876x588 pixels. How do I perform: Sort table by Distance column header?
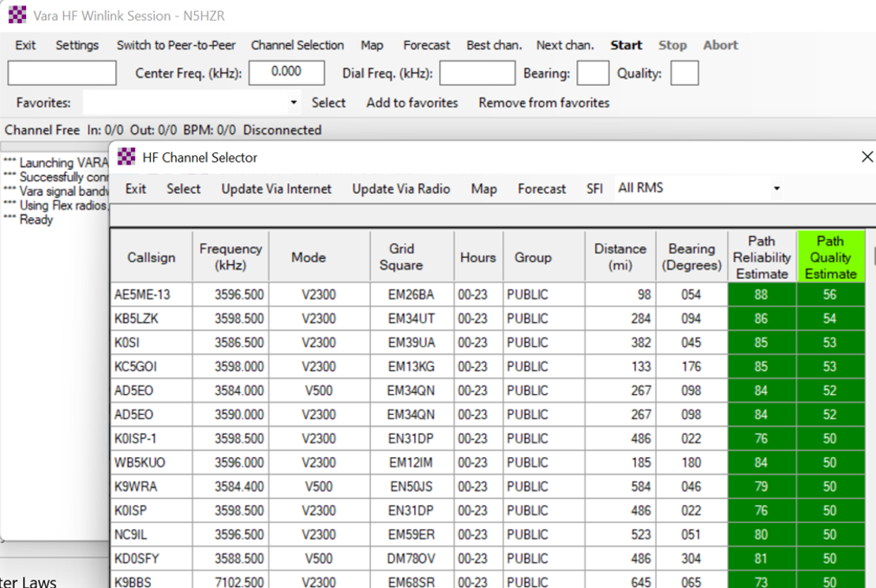[x=620, y=257]
